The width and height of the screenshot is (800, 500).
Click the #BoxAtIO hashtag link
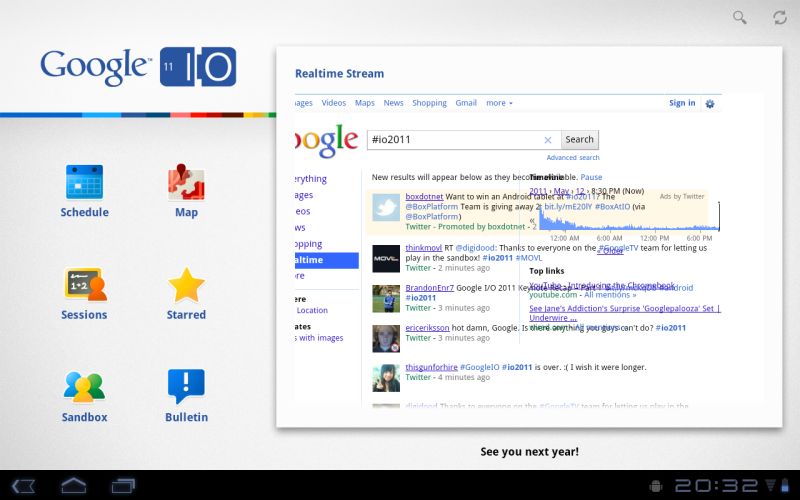tap(613, 207)
